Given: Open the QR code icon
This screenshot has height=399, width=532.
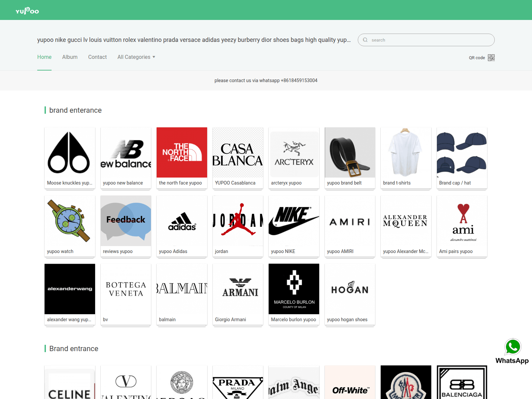Looking at the screenshot, I should [491, 58].
